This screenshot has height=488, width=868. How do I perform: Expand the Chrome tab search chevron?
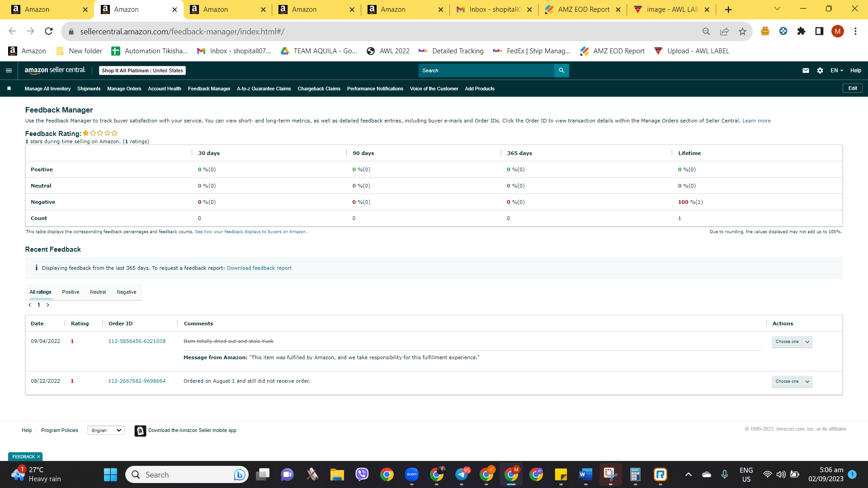pyautogui.click(x=777, y=9)
